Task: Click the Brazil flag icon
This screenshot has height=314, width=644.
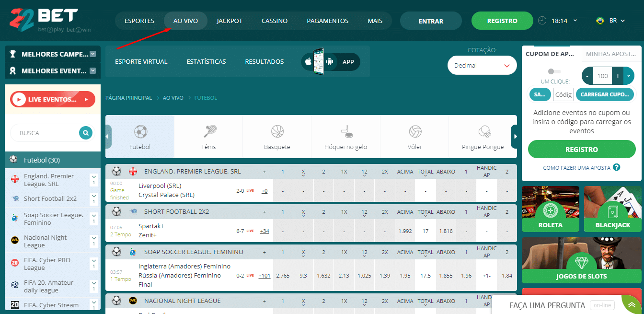Action: (600, 21)
